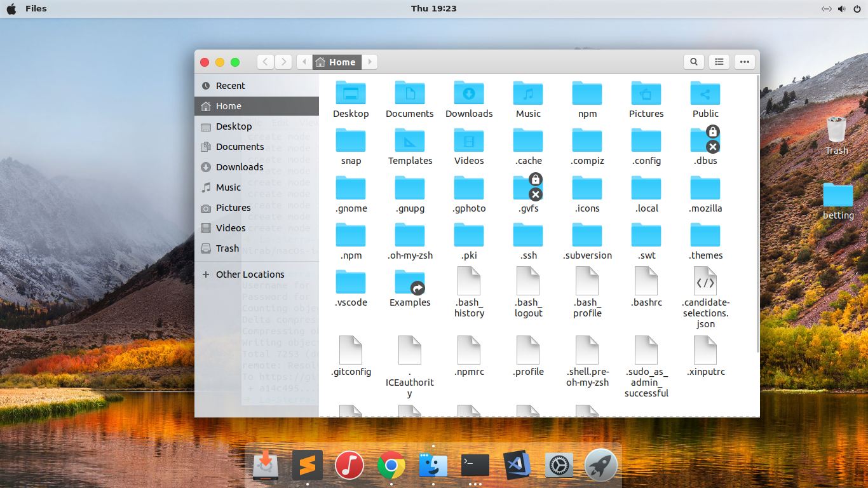Open Trash in the sidebar
Viewport: 868px width, 488px height.
tap(257, 248)
